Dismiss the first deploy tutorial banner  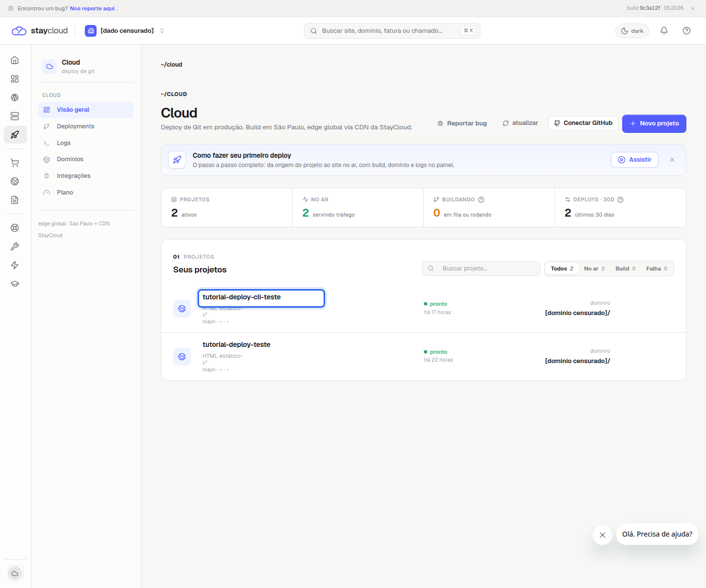click(x=672, y=160)
